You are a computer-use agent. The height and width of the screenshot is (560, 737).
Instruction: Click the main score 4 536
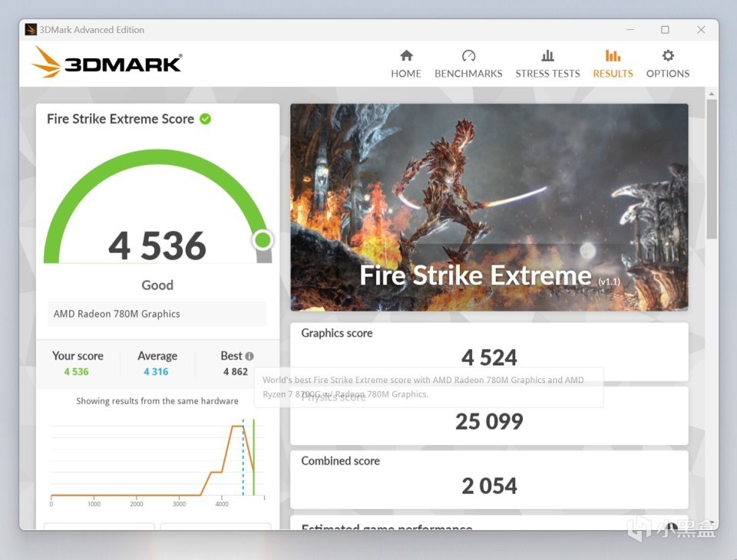pos(157,245)
